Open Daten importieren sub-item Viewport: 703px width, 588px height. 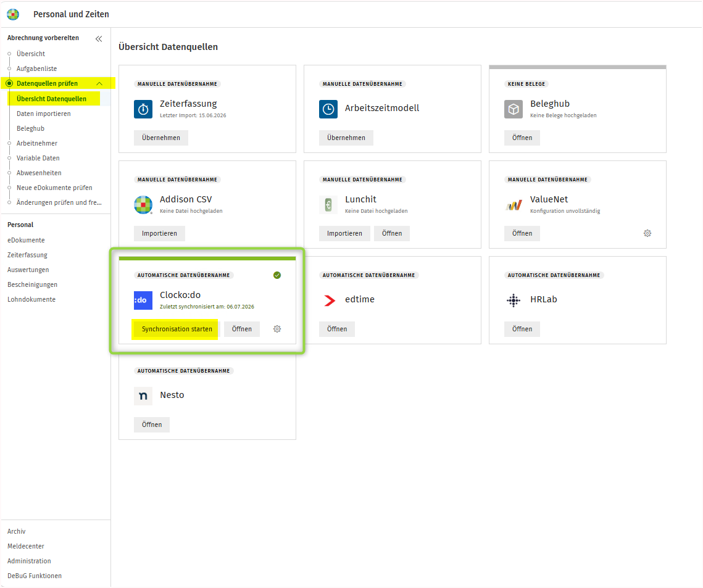tap(43, 114)
